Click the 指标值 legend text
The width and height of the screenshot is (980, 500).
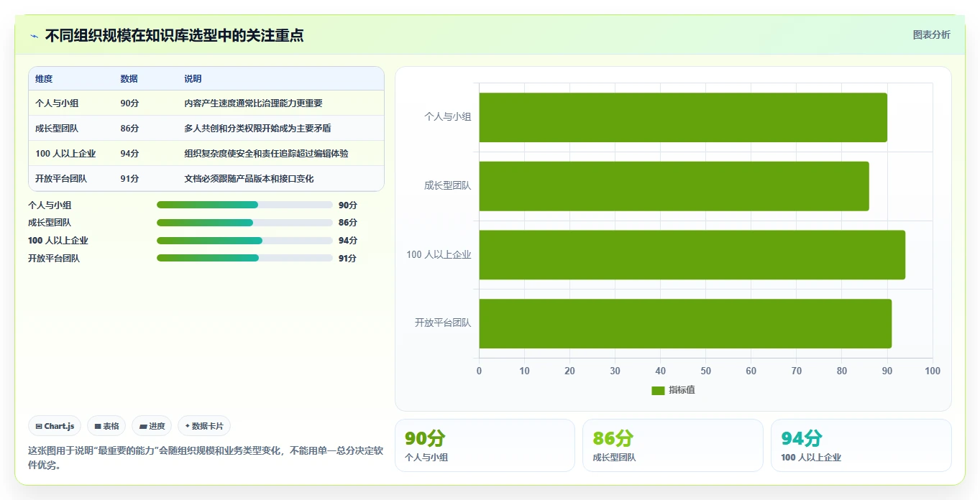point(682,390)
